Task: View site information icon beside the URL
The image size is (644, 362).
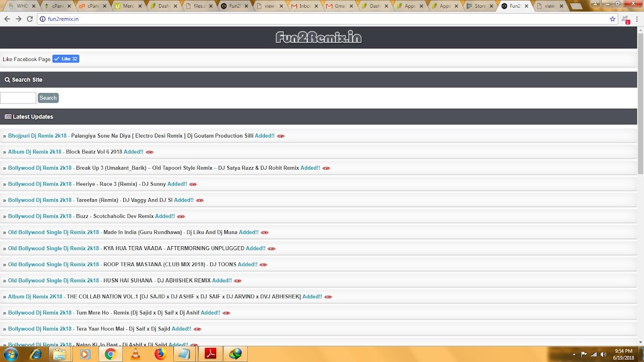Action: 43,19
